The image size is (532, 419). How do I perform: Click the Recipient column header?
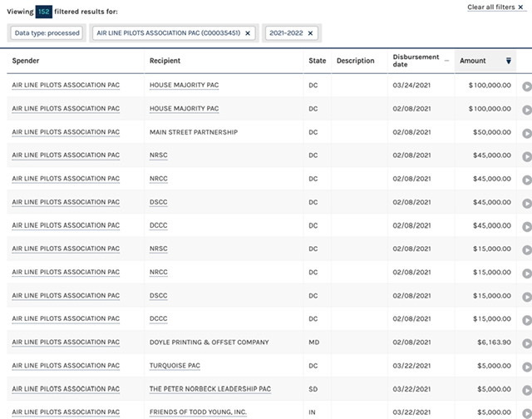pyautogui.click(x=165, y=61)
